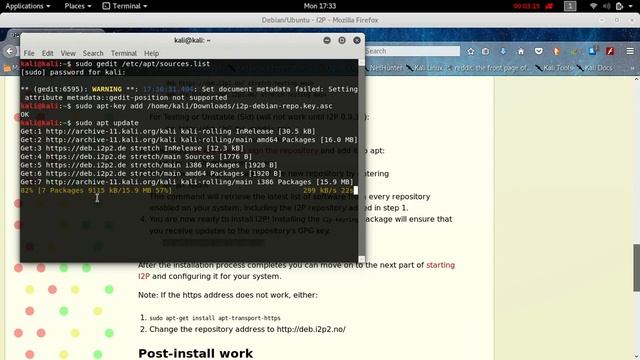Open the terminal Search menu
This screenshot has height=360, width=640.
[x=93, y=53]
